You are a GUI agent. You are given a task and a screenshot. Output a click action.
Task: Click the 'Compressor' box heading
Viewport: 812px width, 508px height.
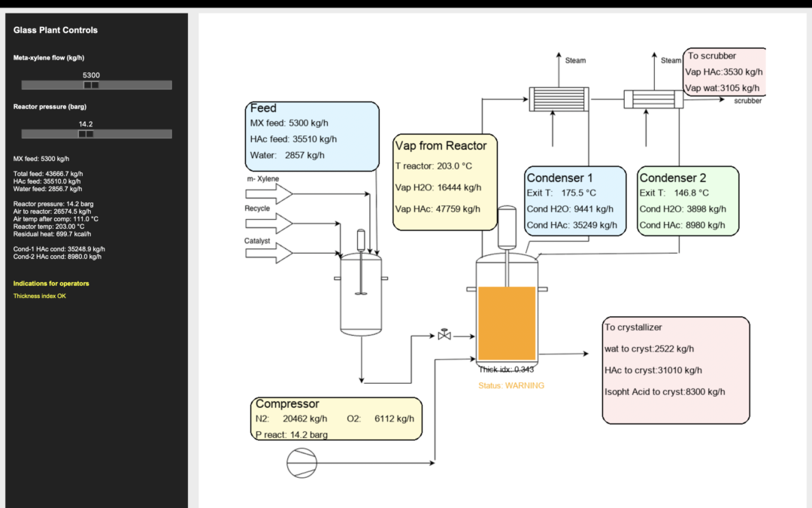point(287,403)
